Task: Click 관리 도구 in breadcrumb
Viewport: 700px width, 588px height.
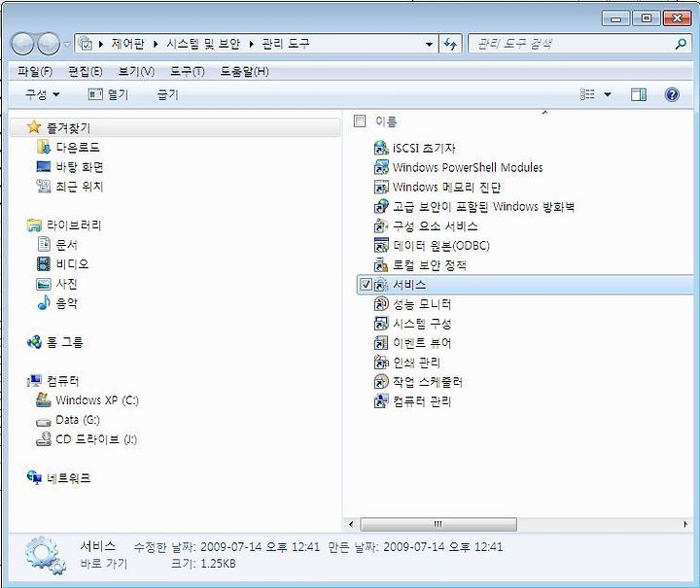Action: click(285, 44)
